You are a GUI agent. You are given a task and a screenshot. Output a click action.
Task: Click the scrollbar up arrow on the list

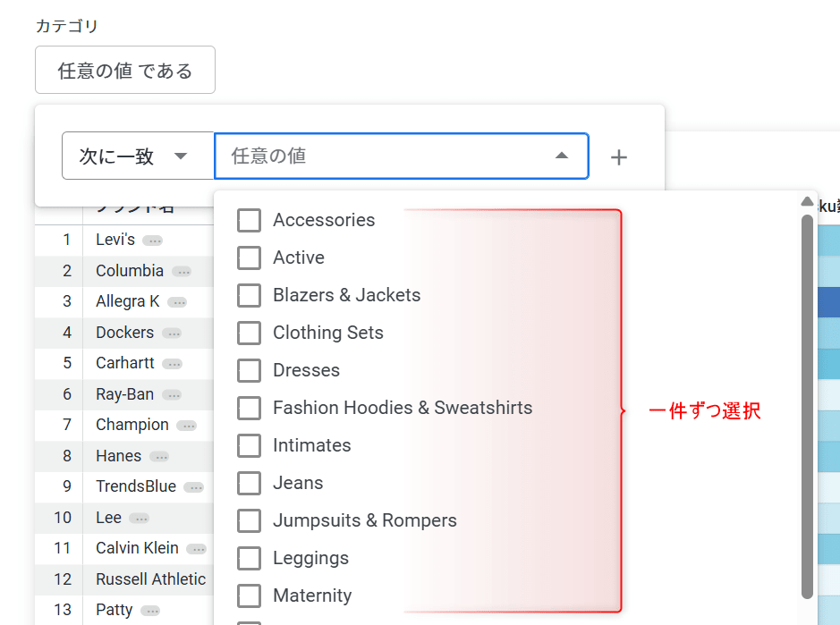pyautogui.click(x=807, y=200)
